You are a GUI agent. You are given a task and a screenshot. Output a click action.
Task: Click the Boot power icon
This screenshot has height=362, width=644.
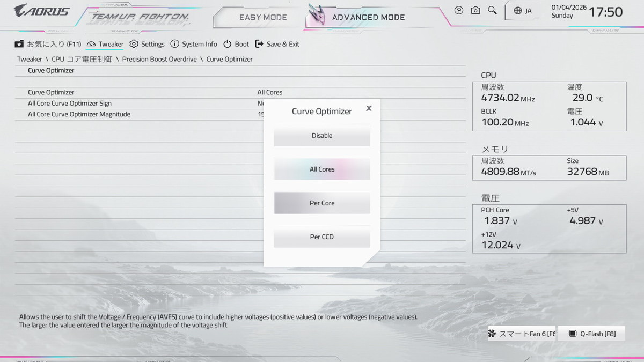(228, 44)
